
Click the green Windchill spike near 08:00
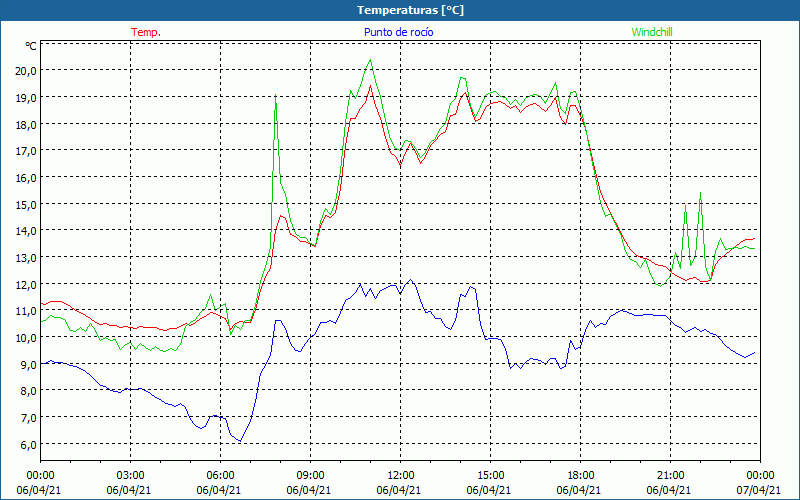(x=276, y=95)
